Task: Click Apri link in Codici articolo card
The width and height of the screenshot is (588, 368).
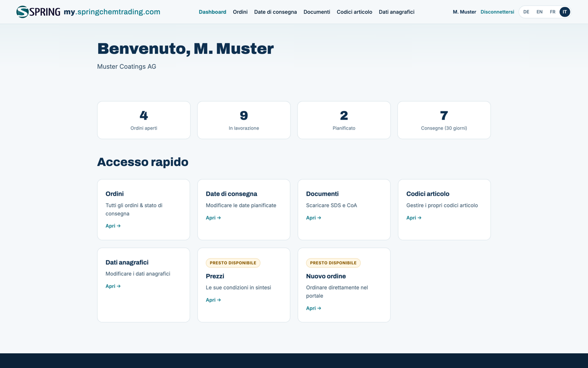Action: [x=414, y=217]
